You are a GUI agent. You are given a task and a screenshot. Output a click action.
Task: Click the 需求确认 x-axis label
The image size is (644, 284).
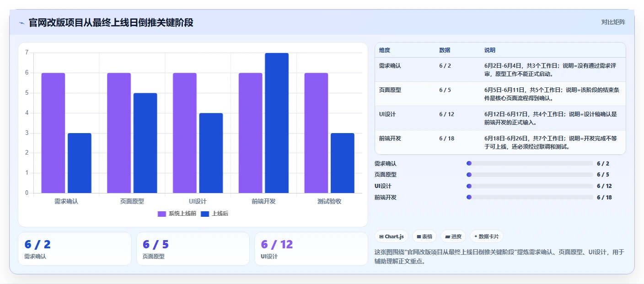[x=66, y=201]
